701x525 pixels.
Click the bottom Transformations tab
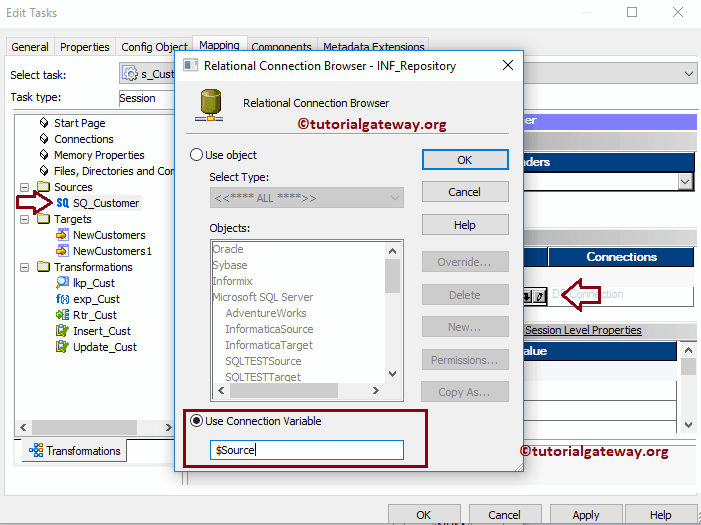tap(75, 451)
